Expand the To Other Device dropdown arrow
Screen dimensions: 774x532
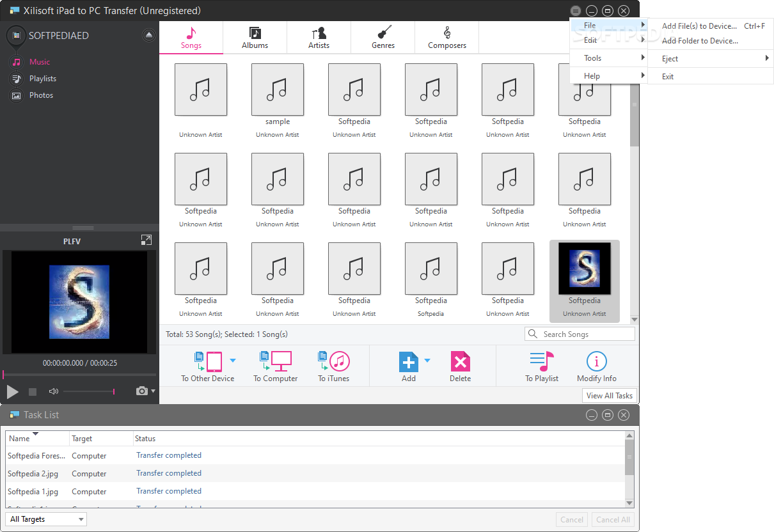pyautogui.click(x=233, y=361)
